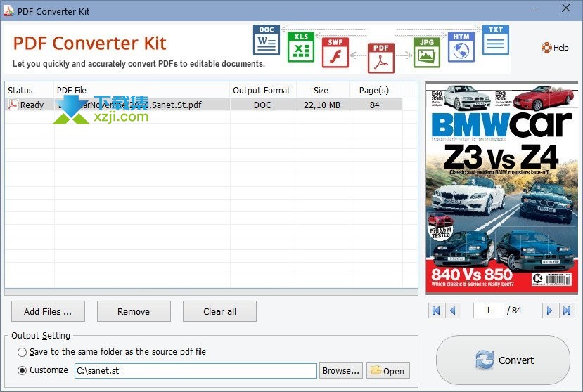Select the Customize output folder option

point(22,370)
